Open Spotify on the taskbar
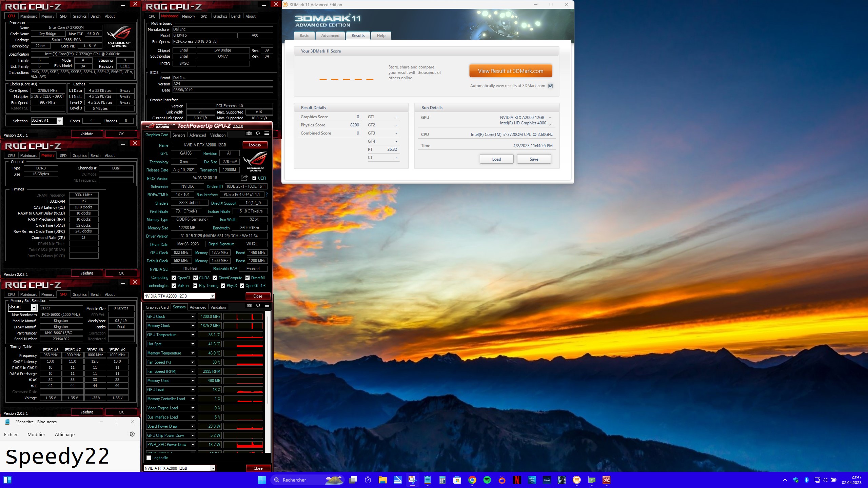This screenshot has width=868, height=488. tap(487, 480)
